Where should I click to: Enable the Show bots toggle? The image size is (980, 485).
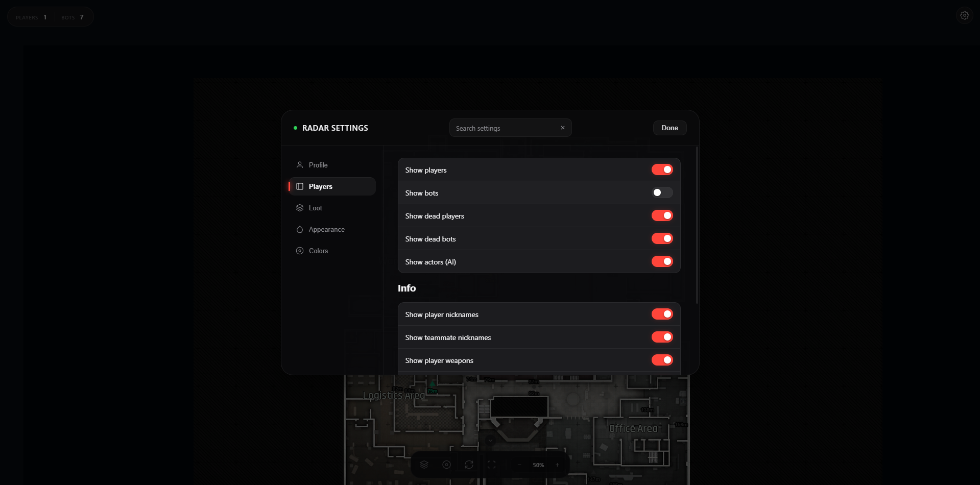(662, 192)
